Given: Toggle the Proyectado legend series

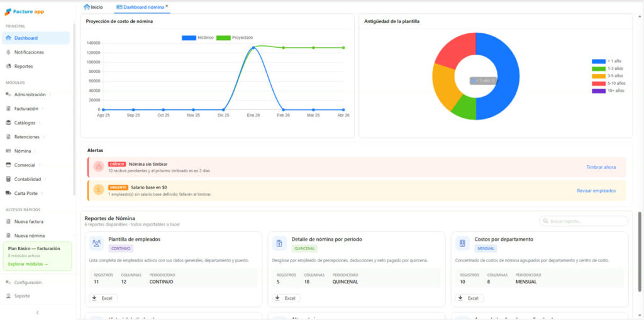Looking at the screenshot, I should [235, 37].
